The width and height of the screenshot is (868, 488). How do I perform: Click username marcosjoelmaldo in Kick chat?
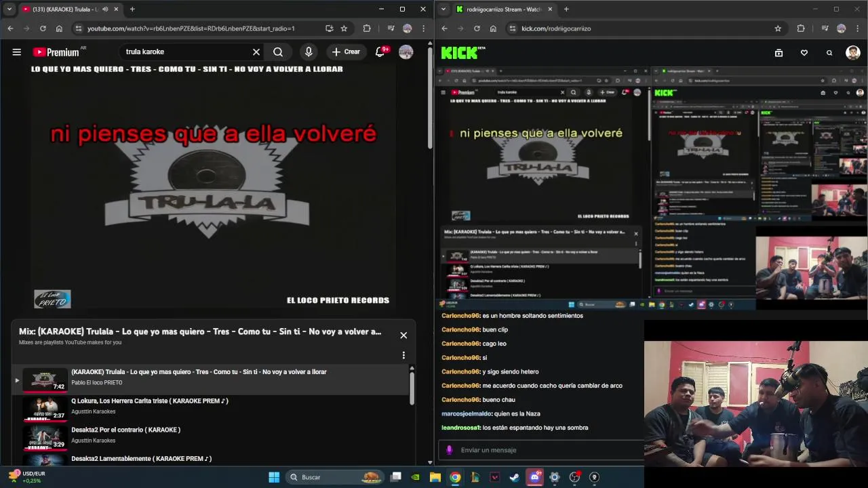(x=466, y=413)
